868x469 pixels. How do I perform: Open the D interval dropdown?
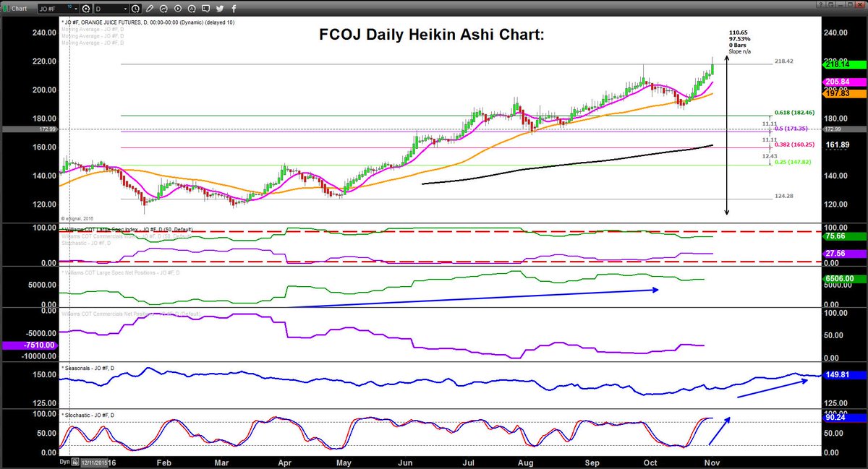[127, 9]
